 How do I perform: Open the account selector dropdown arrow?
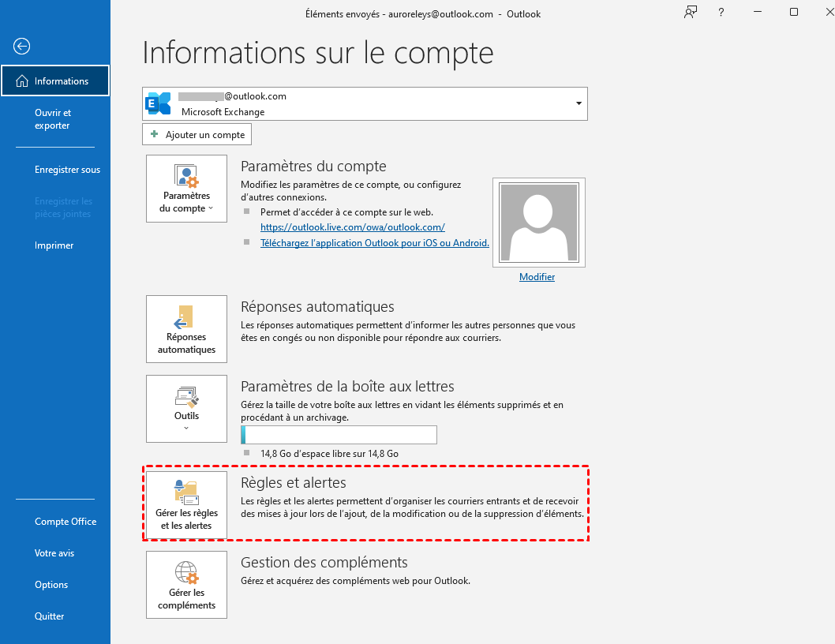click(579, 103)
